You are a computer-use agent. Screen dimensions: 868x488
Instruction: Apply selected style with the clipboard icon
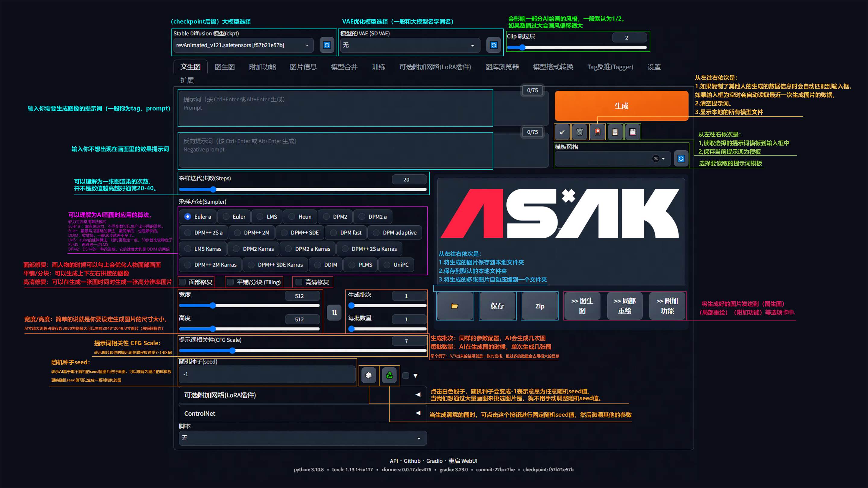point(615,132)
